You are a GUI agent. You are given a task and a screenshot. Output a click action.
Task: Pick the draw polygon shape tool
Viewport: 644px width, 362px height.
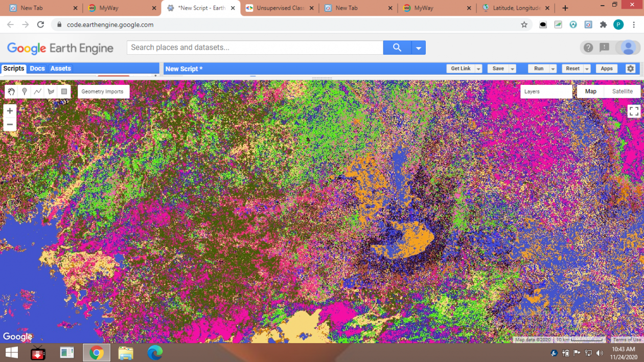click(x=51, y=92)
